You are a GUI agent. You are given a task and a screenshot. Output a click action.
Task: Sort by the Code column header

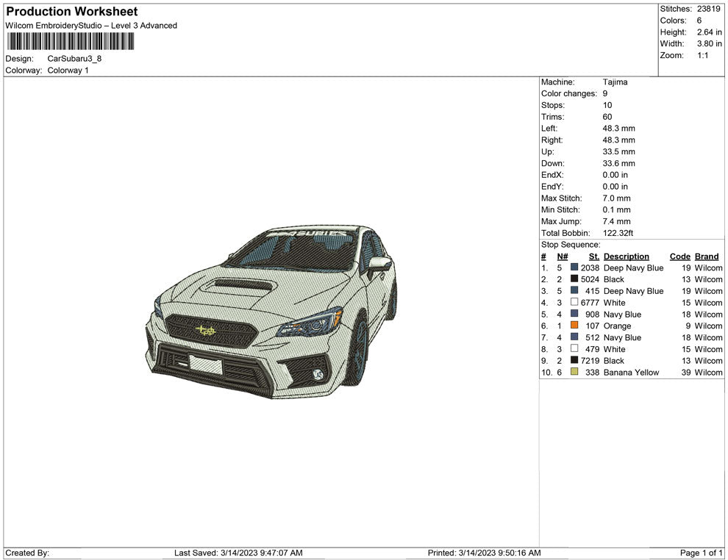(679, 256)
